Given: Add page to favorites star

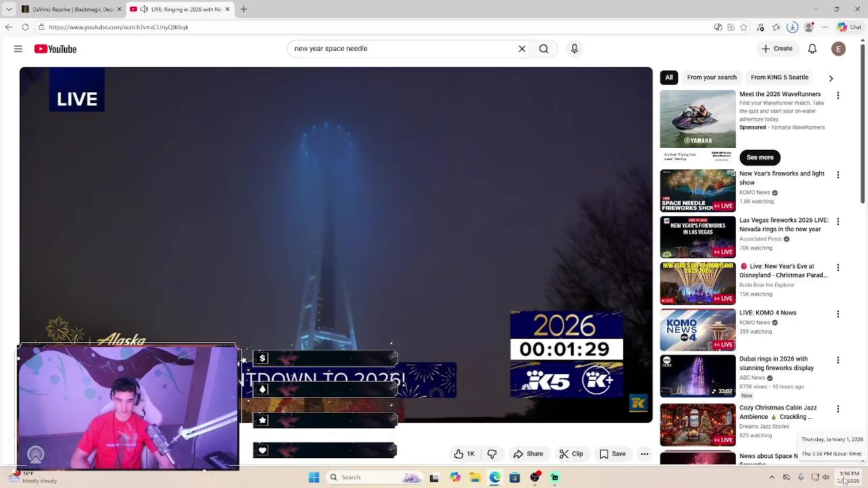Looking at the screenshot, I should 744,27.
